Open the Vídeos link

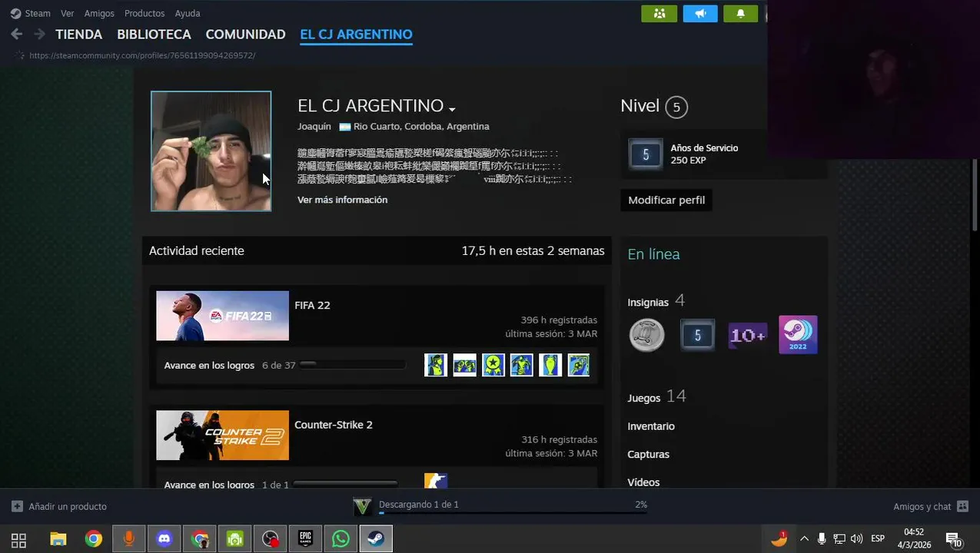(x=643, y=482)
